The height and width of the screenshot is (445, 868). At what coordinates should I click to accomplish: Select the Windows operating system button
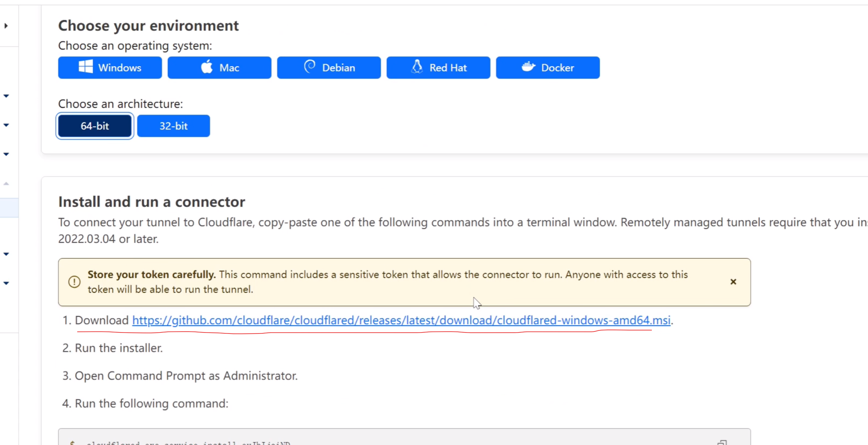(110, 68)
